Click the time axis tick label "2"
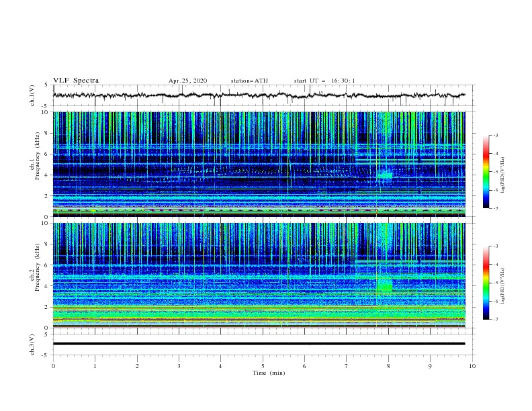Image resolution: width=532 pixels, height=411 pixels. tap(137, 366)
